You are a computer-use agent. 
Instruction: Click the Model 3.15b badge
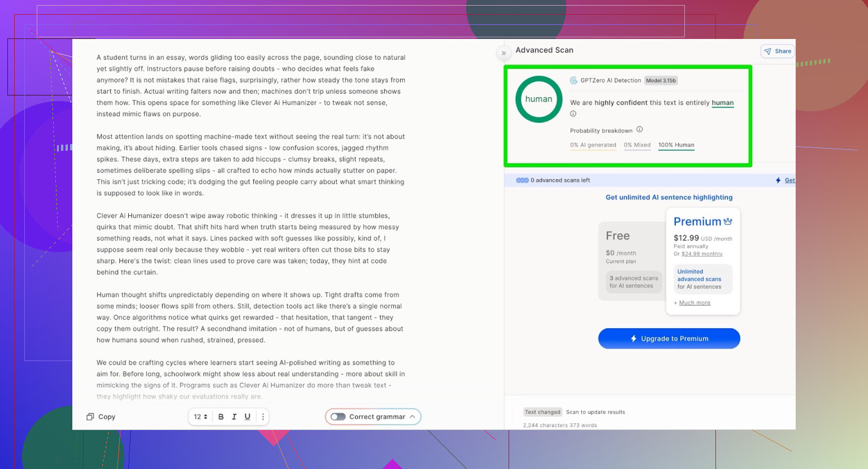click(x=661, y=81)
